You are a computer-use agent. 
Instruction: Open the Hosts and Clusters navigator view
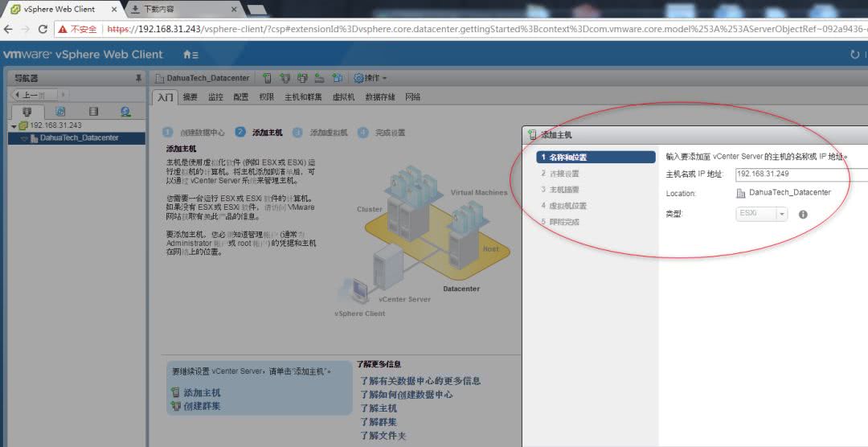pos(27,112)
